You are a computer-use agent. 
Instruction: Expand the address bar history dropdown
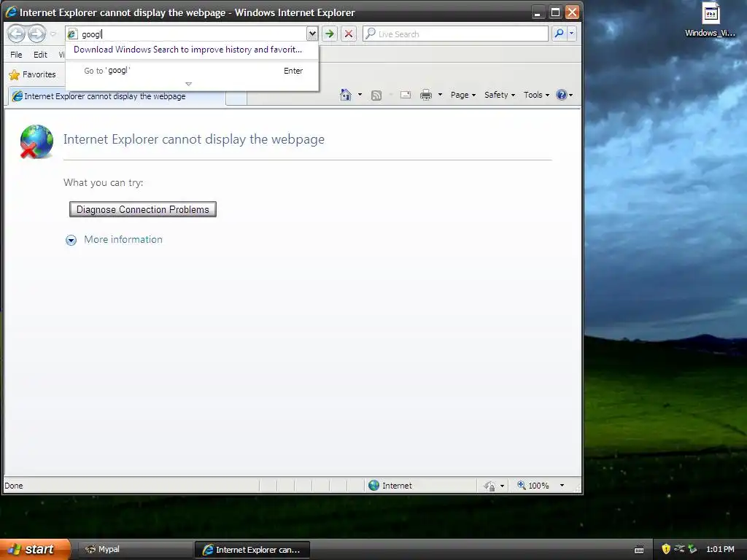pos(312,34)
